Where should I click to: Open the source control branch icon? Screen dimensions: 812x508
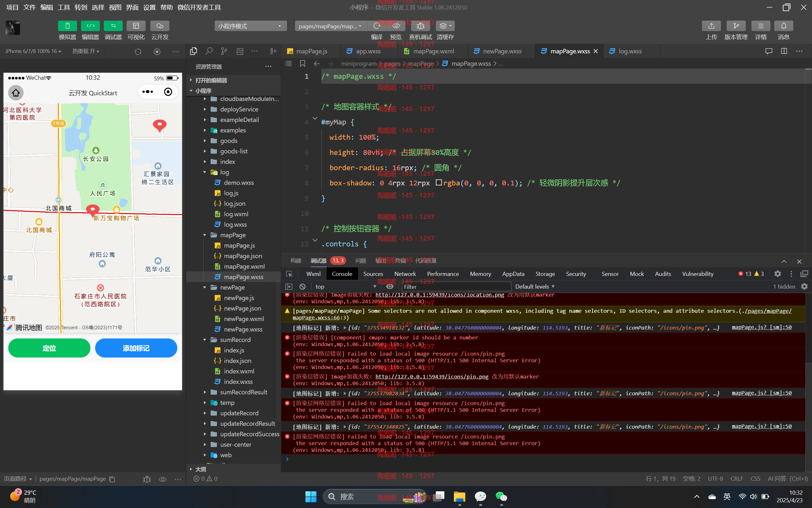224,51
